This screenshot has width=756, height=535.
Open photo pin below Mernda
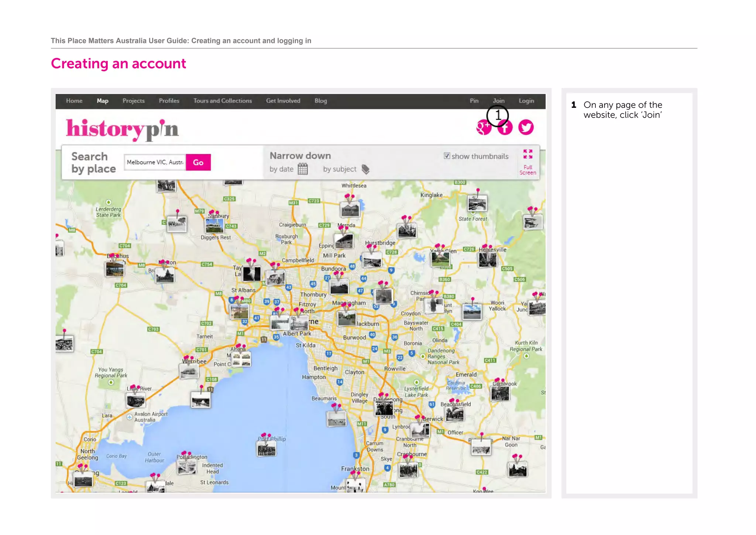344,241
